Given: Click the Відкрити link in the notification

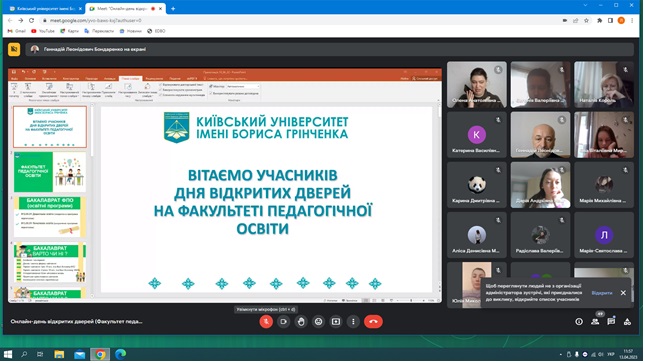Looking at the screenshot, I should pyautogui.click(x=602, y=293).
